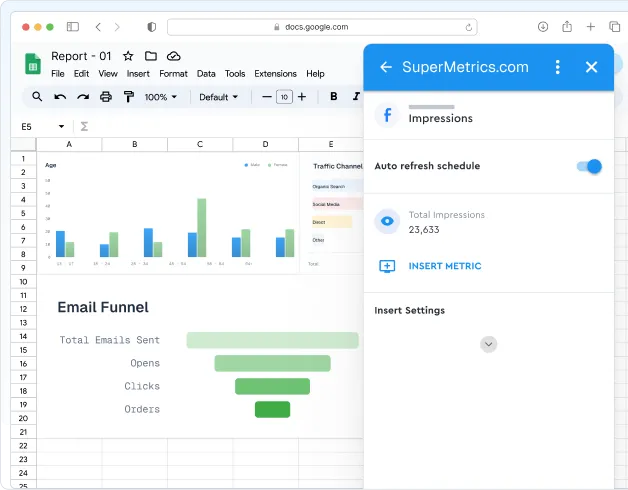Navigate forward in the browser

pyautogui.click(x=117, y=27)
